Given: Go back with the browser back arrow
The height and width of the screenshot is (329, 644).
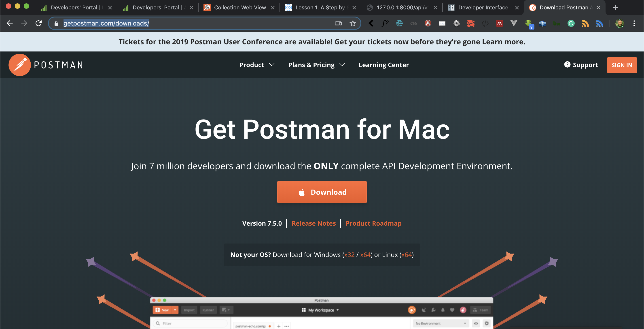Looking at the screenshot, I should (x=10, y=23).
